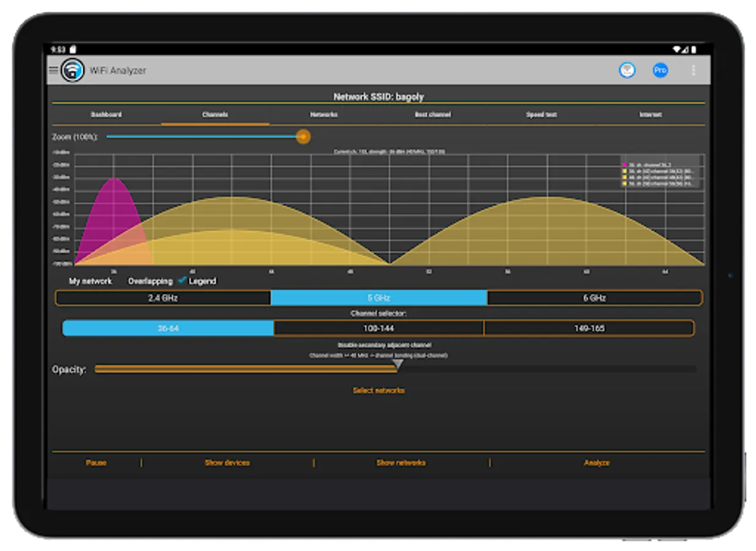The width and height of the screenshot is (756, 551).
Task: Tap Show networks button
Action: point(401,463)
